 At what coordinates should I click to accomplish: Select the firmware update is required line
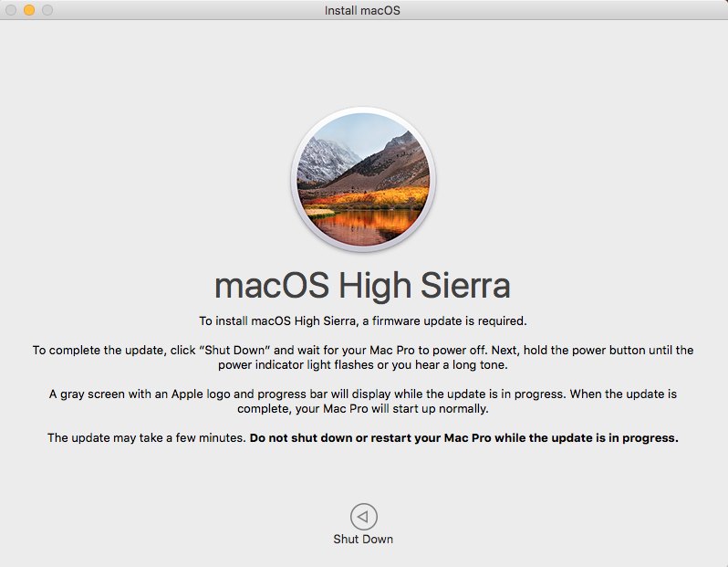point(363,320)
